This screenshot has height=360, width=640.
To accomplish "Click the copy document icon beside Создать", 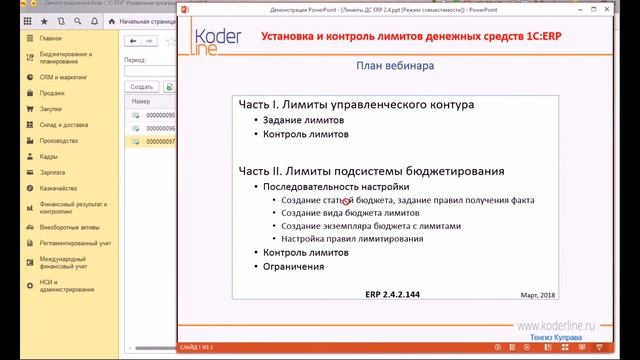I will [169, 87].
